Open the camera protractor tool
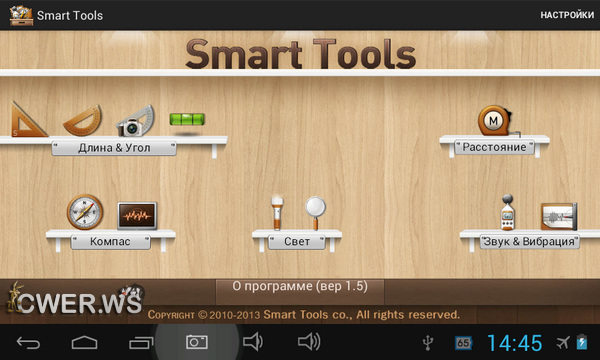The image size is (600, 360). [x=135, y=121]
